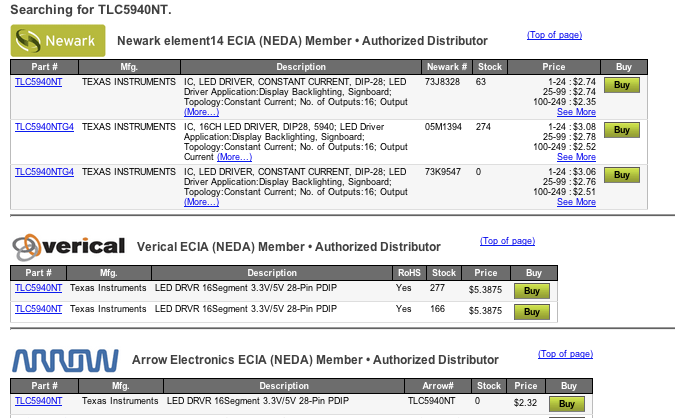Show See More pricing for $3.06 row

pos(576,202)
